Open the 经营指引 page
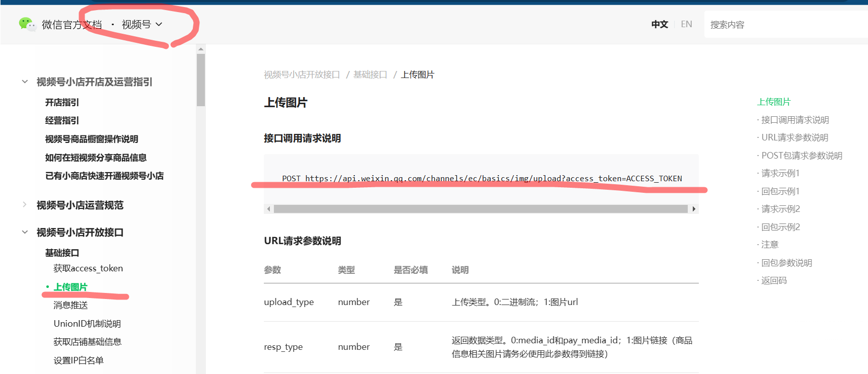The width and height of the screenshot is (868, 374). tap(62, 120)
